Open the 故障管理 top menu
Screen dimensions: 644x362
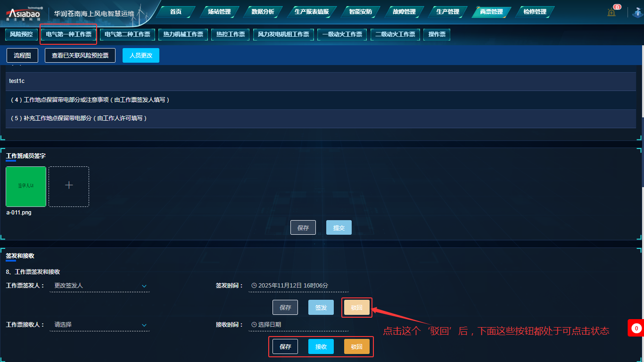pos(404,12)
